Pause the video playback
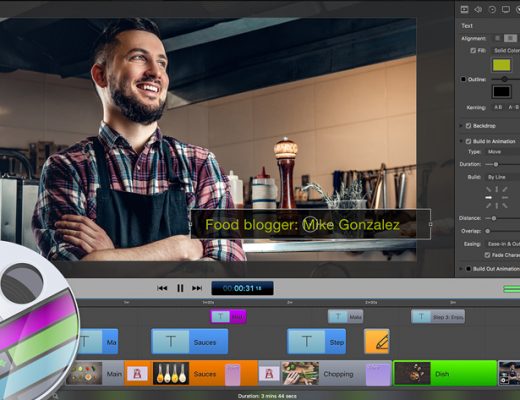 pyautogui.click(x=180, y=288)
